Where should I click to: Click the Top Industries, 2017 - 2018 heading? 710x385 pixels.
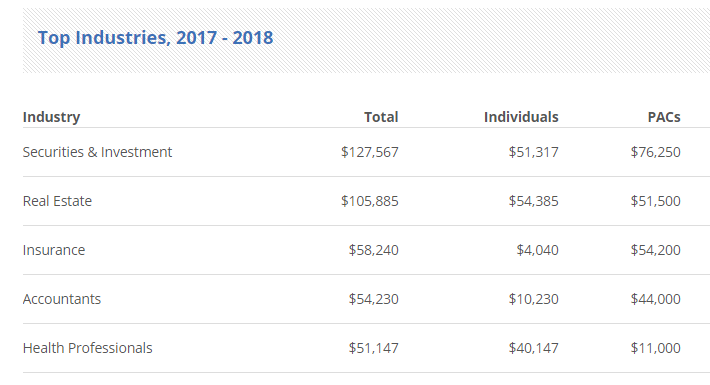click(x=155, y=38)
